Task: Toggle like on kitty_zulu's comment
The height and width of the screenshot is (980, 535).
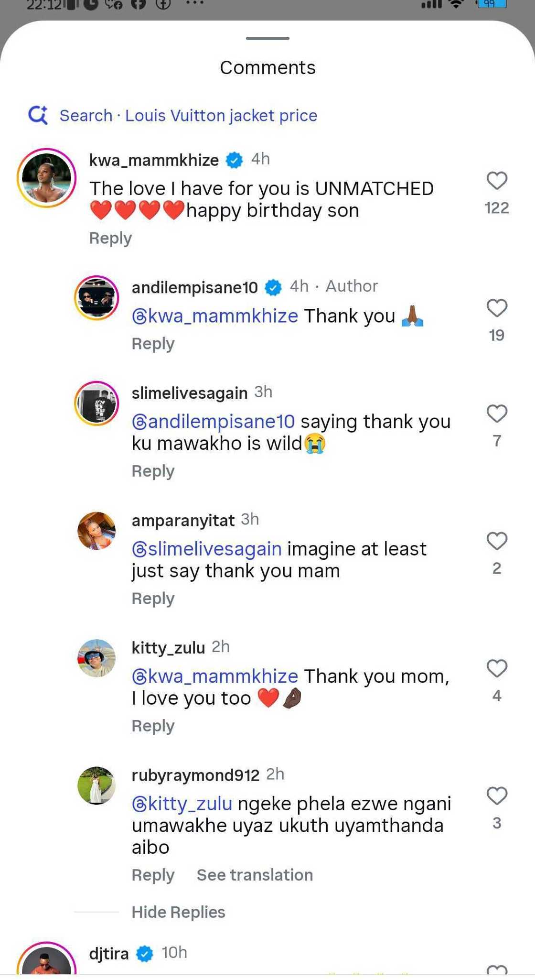Action: click(497, 669)
